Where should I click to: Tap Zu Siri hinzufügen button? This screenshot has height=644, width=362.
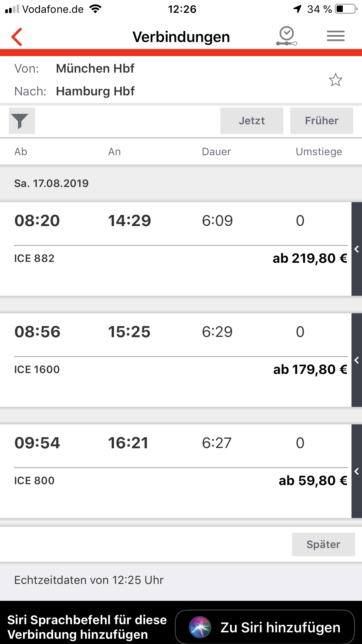tap(265, 627)
